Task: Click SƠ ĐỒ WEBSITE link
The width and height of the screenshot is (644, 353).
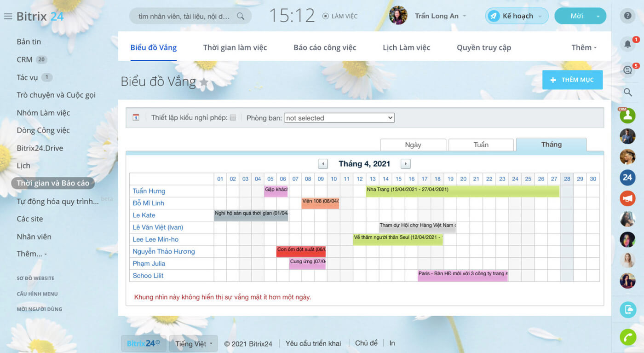Action: 36,278
